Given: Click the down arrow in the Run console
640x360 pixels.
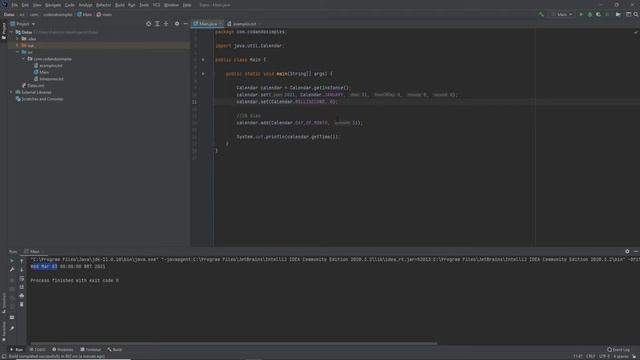Looking at the screenshot, I should pos(22,269).
